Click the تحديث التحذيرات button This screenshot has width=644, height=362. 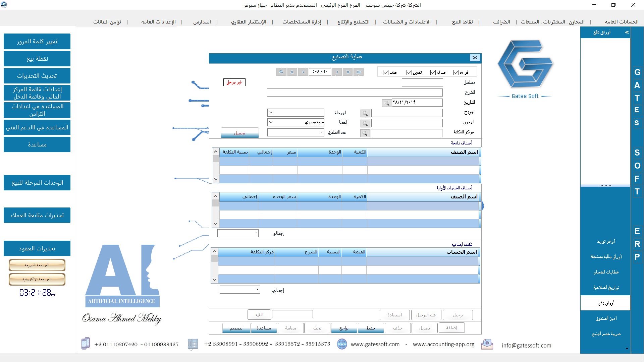[37, 76]
